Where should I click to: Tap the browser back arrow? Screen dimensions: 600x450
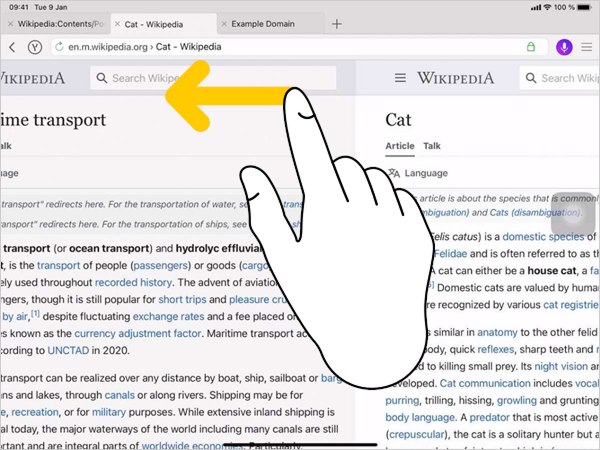coord(12,47)
